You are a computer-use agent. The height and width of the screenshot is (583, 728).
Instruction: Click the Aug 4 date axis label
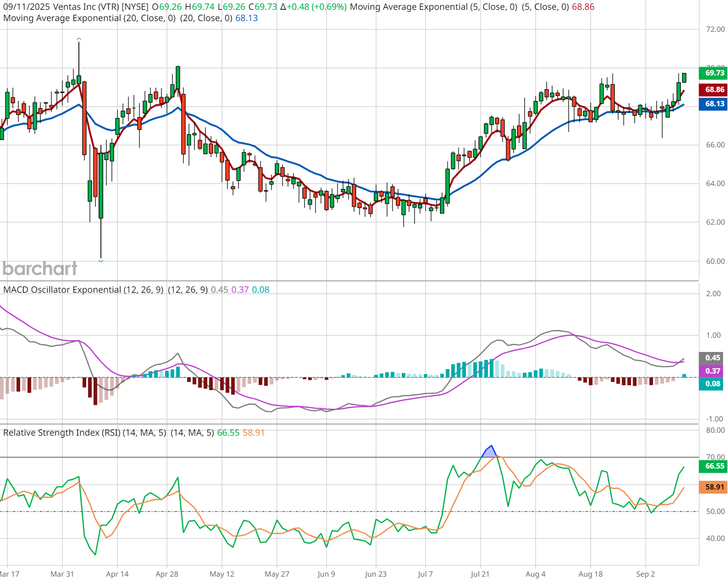click(x=535, y=574)
